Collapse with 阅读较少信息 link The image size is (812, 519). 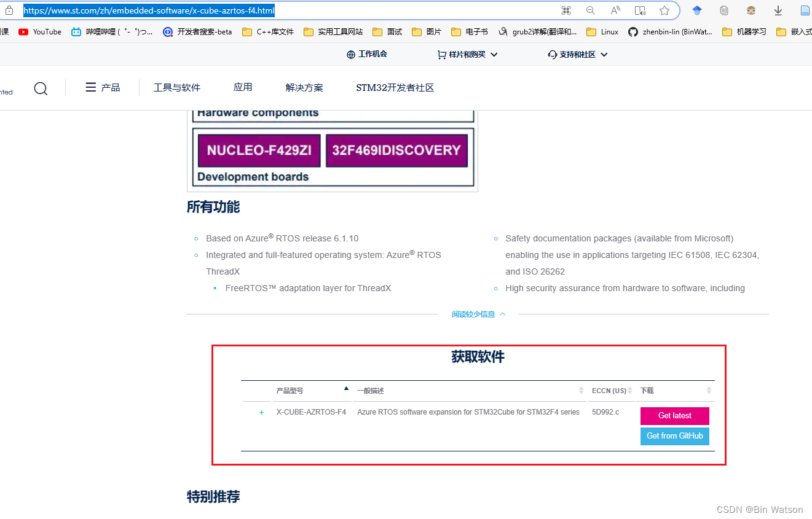pos(479,314)
